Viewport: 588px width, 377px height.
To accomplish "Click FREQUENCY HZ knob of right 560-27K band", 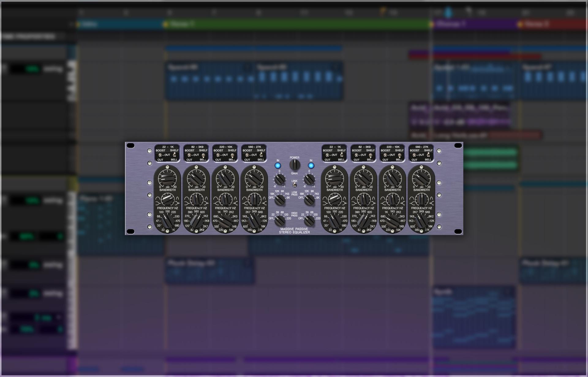I will (421, 221).
